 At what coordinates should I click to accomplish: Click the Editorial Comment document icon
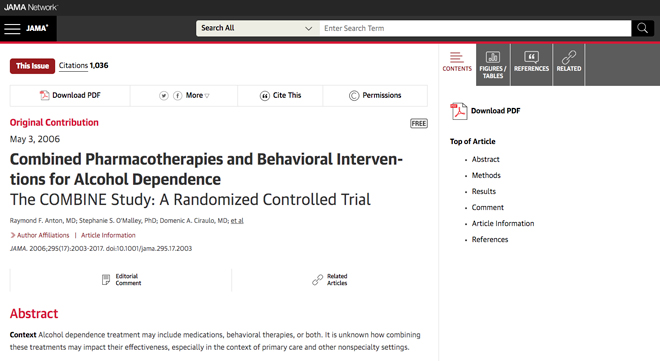106,279
